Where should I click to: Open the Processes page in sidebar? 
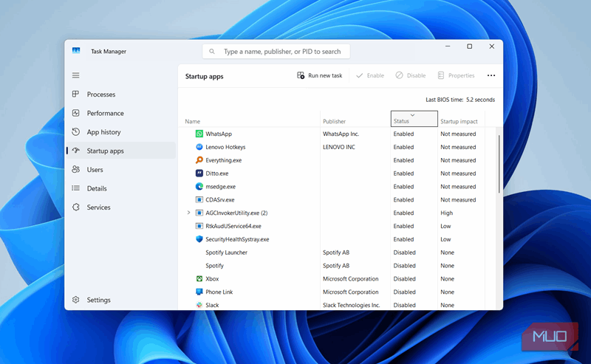[100, 95]
